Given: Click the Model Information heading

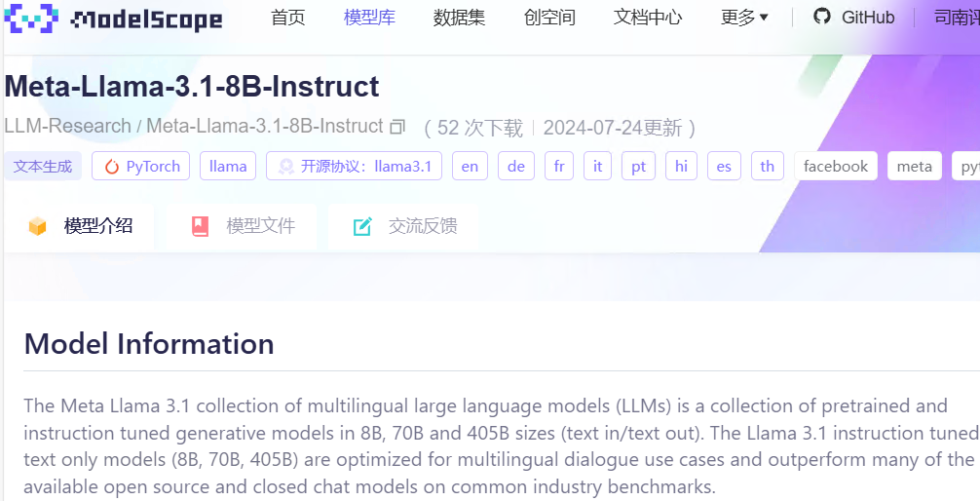Looking at the screenshot, I should pyautogui.click(x=149, y=344).
